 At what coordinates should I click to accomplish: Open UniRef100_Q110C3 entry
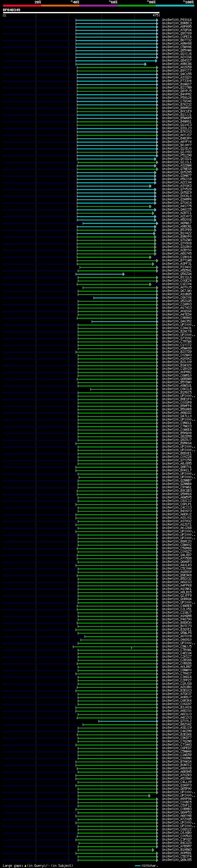pos(176,125)
